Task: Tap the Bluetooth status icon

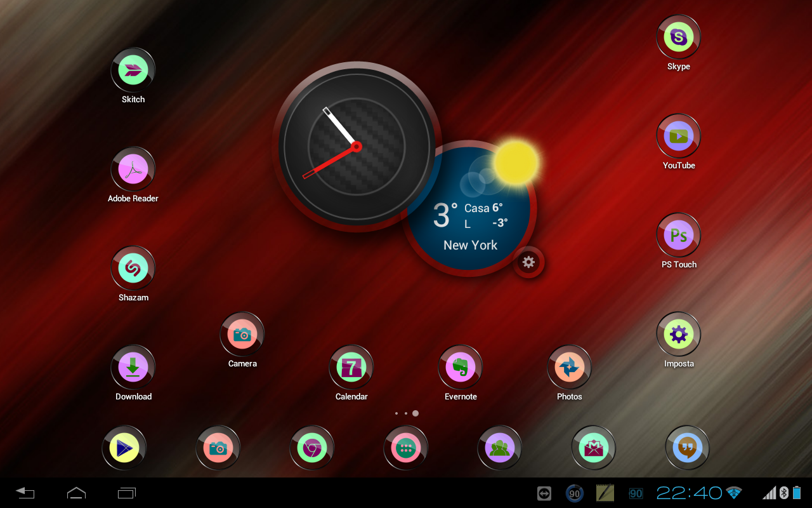Action: [784, 493]
